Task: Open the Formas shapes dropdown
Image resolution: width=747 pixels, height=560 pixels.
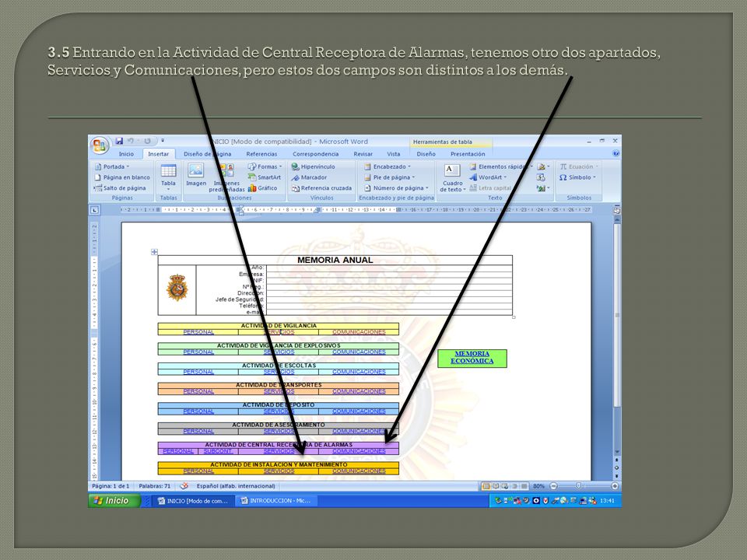Action: (x=265, y=166)
